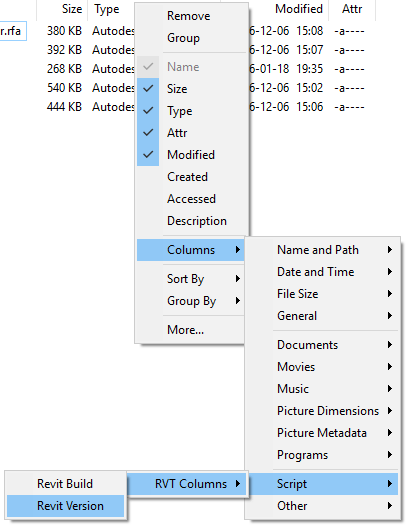Viewport: 407px width, 528px height.
Task: Uncheck the Size column checkmark
Action: [148, 89]
